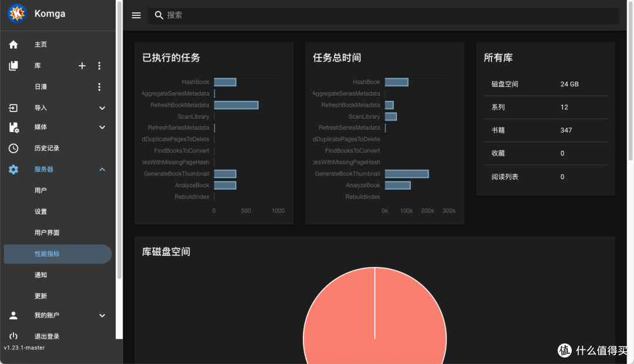The image size is (634, 364).
Task: Click the red pie chart slice
Action: 375,315
